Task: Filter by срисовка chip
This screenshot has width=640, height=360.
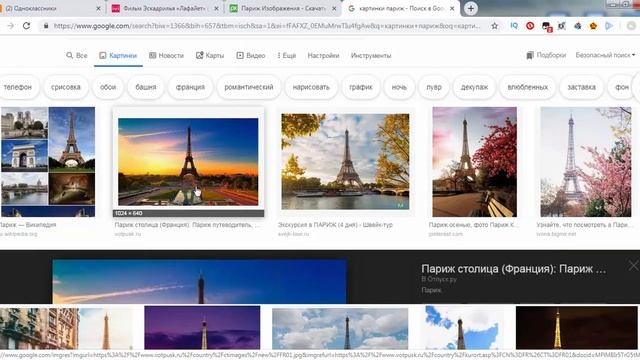Action: [66, 87]
